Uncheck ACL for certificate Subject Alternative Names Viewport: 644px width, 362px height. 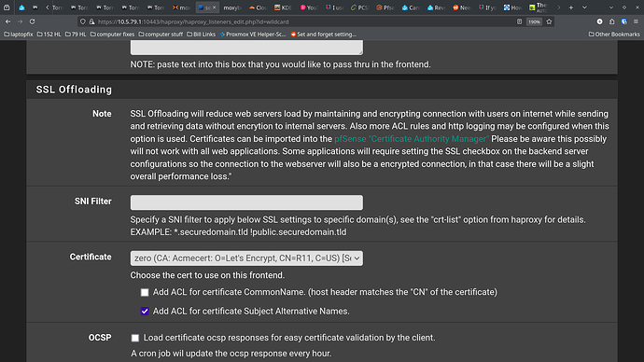[x=145, y=311]
